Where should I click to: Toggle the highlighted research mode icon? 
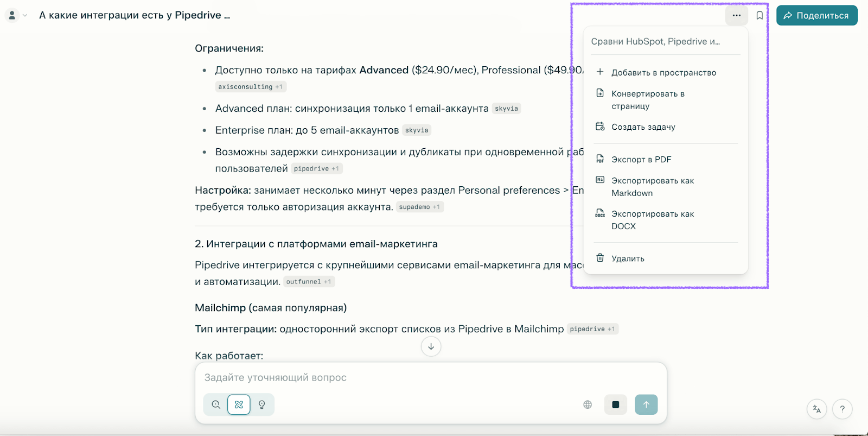239,405
